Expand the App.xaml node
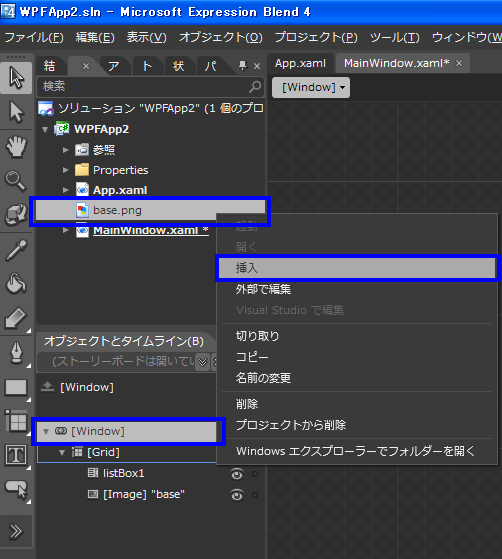The height and width of the screenshot is (559, 502). pos(66,190)
